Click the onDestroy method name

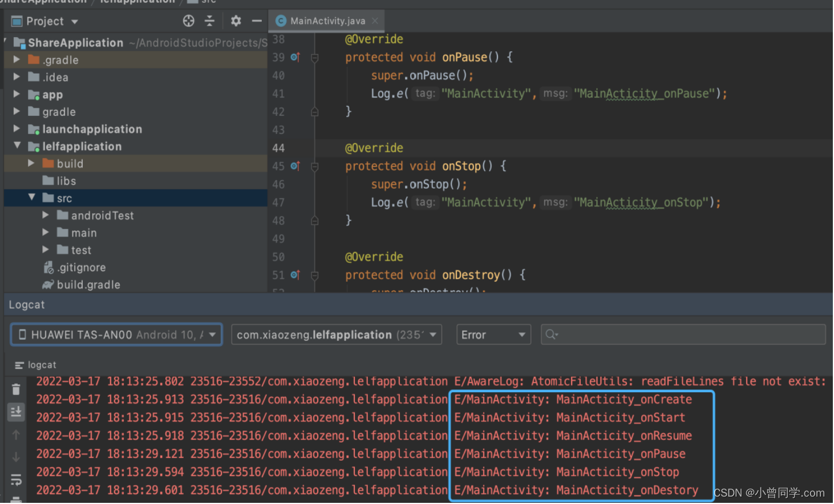(x=471, y=275)
